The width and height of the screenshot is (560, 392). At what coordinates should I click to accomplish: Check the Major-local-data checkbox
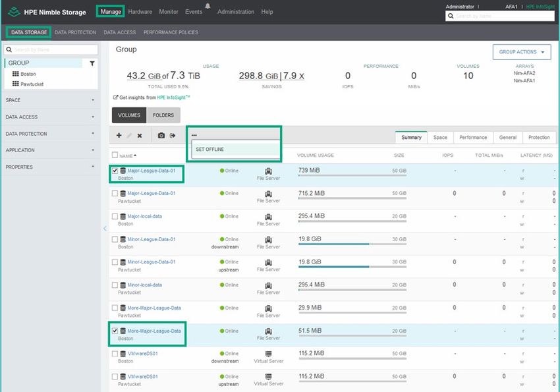coord(115,216)
